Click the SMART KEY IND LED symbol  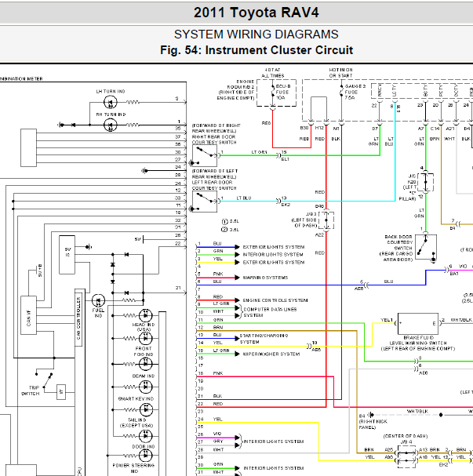[145, 387]
